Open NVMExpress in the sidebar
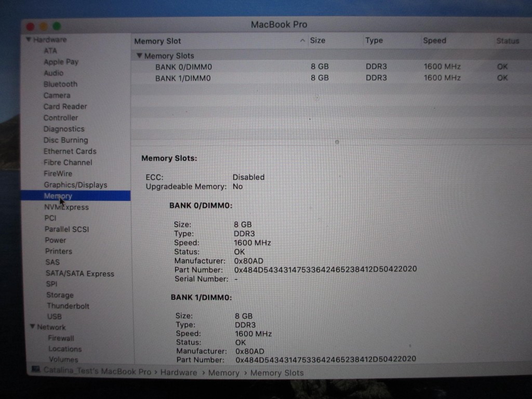The width and height of the screenshot is (532, 399). coord(66,207)
